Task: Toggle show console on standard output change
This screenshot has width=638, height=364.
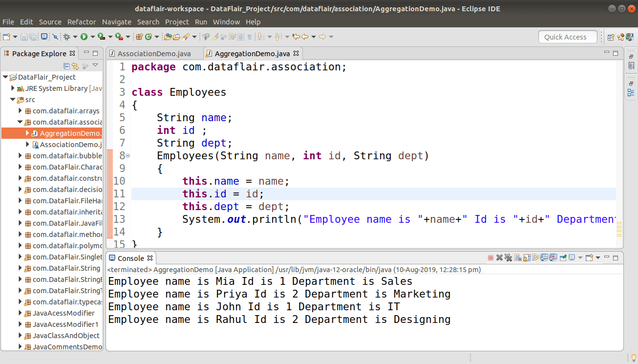Action: (544, 257)
